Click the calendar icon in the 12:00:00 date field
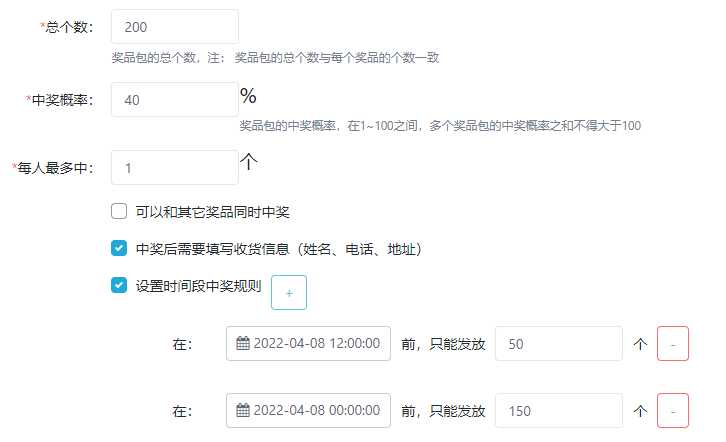 [x=243, y=344]
